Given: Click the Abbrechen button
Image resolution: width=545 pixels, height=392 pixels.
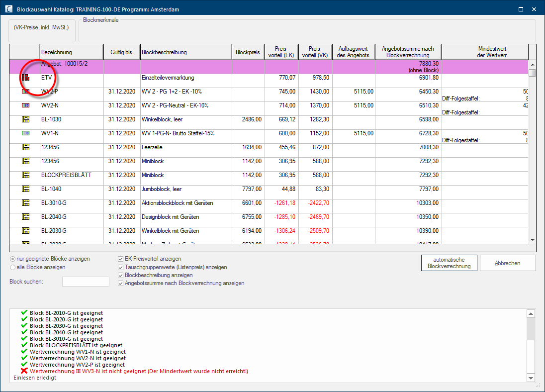Looking at the screenshot, I should [507, 263].
